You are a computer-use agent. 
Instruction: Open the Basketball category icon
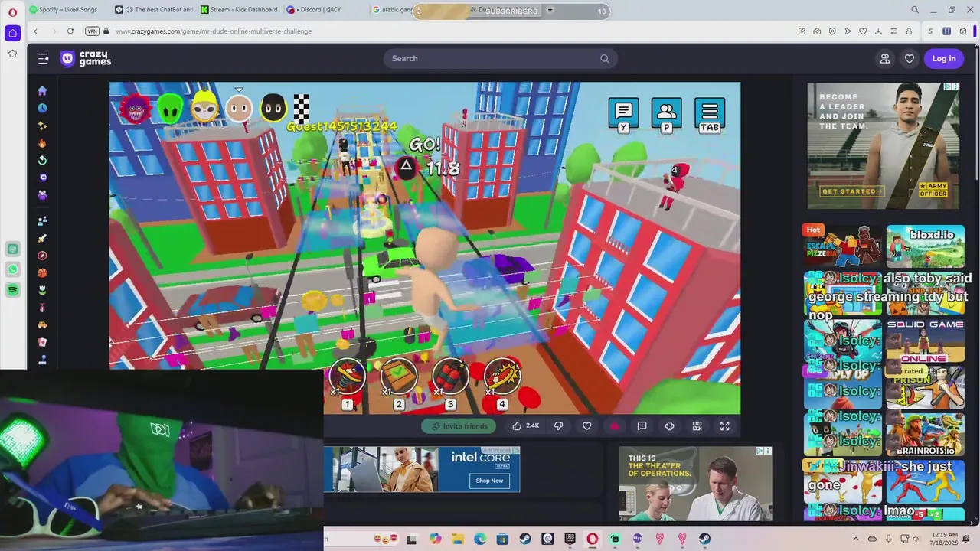tap(42, 272)
